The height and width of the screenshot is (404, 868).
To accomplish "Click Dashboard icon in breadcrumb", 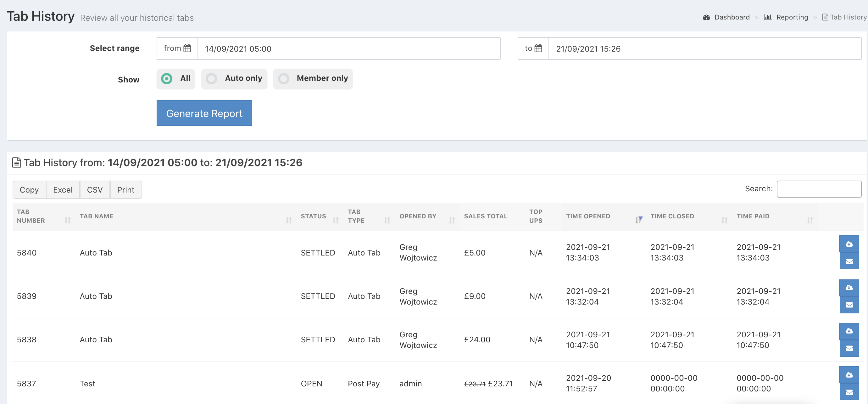I will [706, 18].
